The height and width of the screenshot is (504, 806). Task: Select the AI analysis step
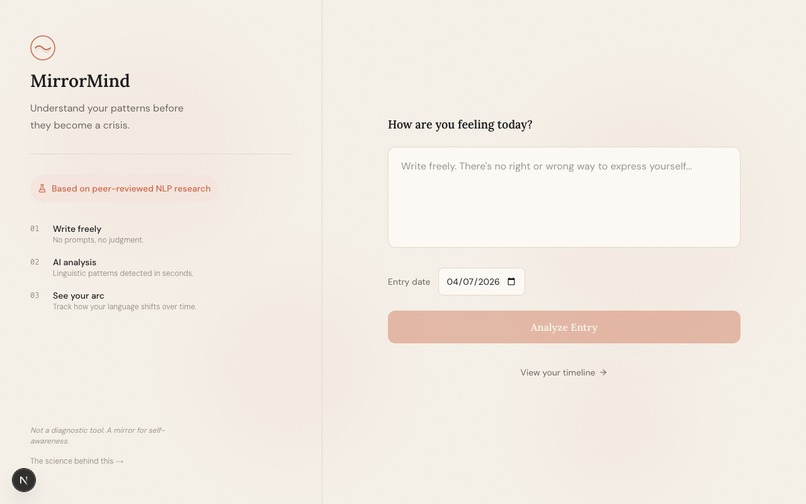tap(75, 262)
